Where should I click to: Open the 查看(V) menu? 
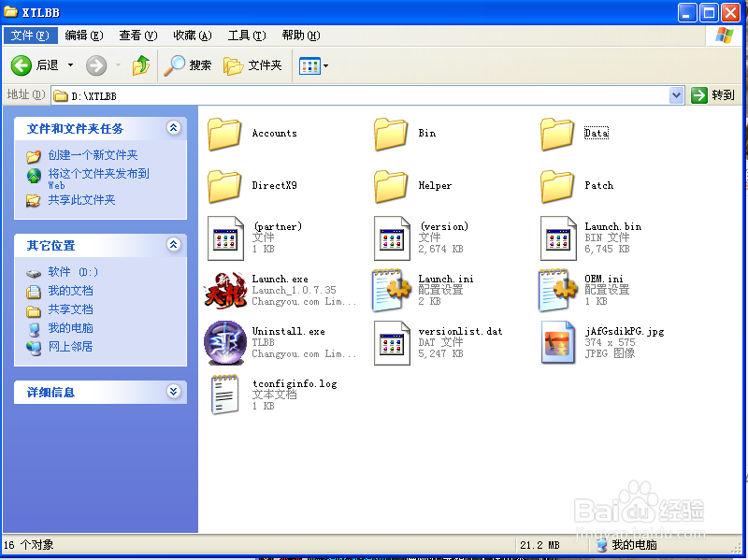pos(138,36)
